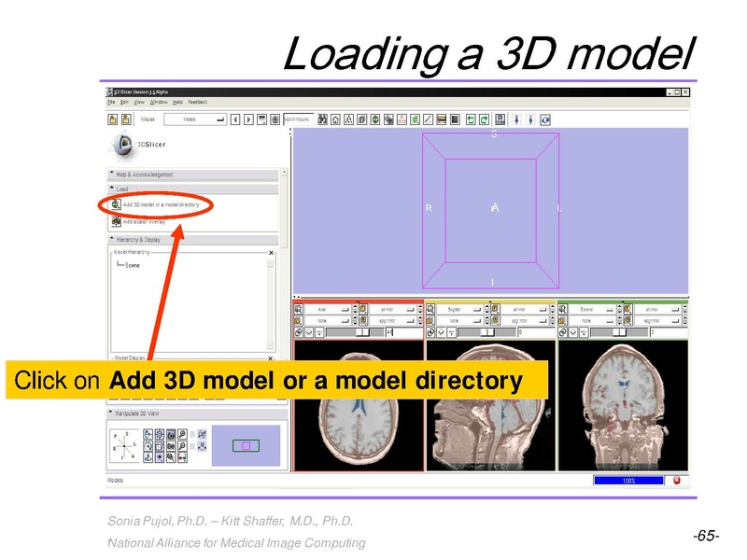Click the axial brain slice view
Screen dimensions: 747x560
click(359, 406)
